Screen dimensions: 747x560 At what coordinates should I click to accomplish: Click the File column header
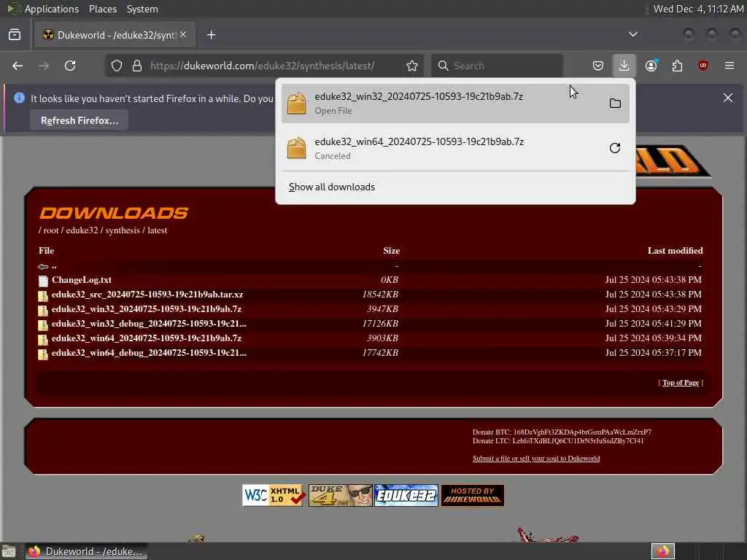(x=46, y=251)
